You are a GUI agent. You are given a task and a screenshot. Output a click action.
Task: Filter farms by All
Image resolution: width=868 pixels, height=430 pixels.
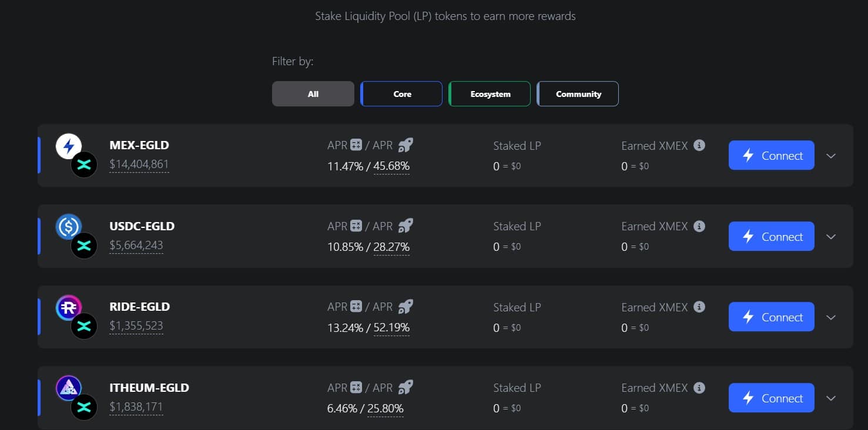(313, 94)
